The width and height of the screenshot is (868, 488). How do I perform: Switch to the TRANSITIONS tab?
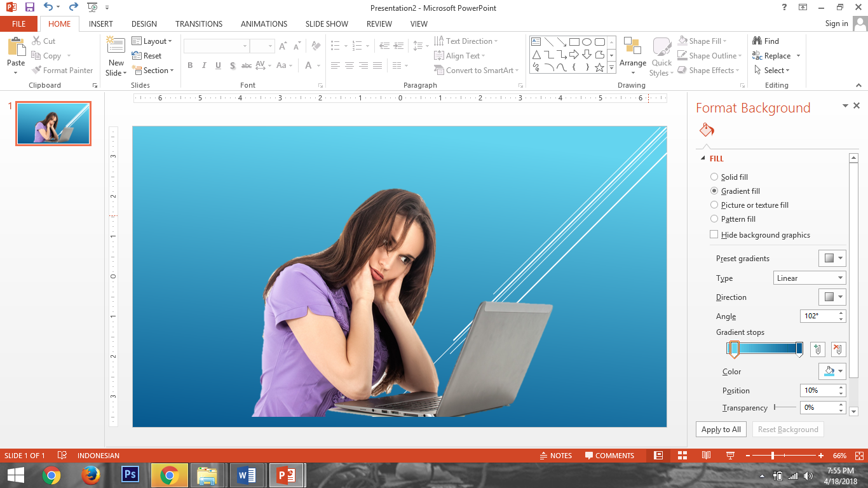(199, 24)
